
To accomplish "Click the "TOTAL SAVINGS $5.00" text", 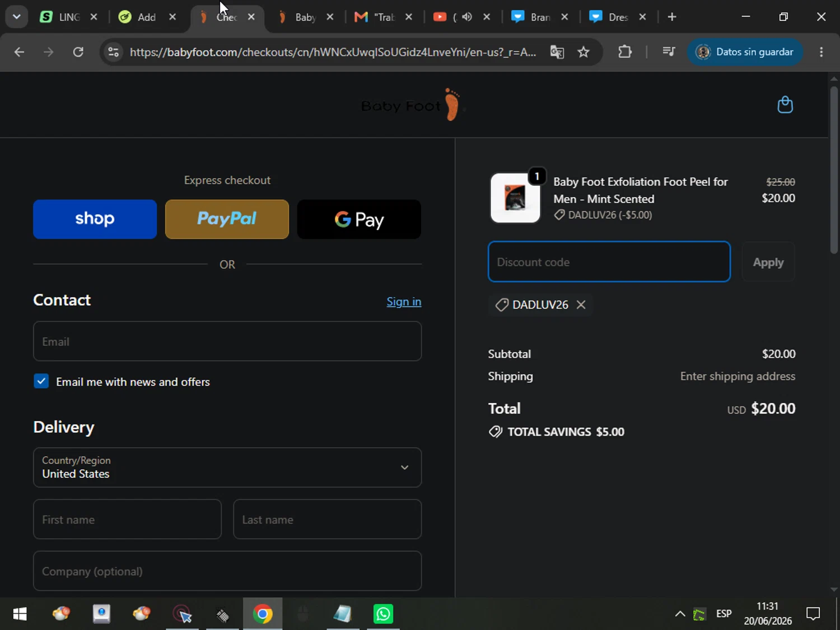I will [566, 432].
